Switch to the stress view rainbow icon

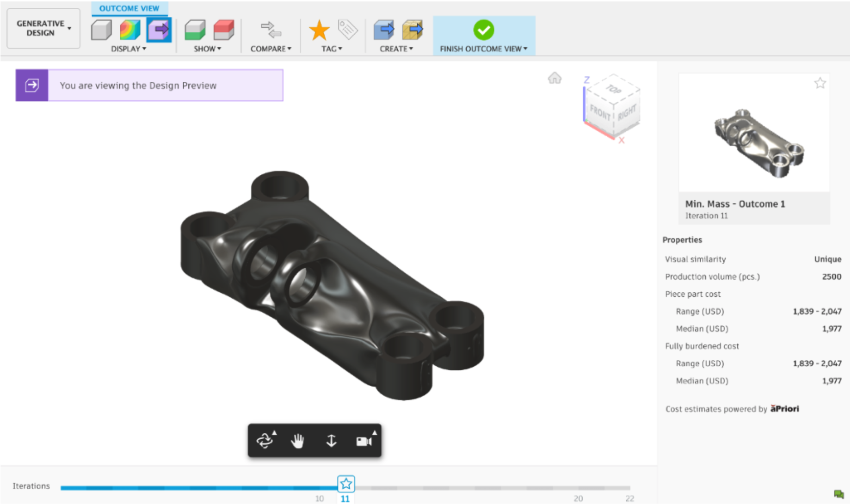[130, 30]
